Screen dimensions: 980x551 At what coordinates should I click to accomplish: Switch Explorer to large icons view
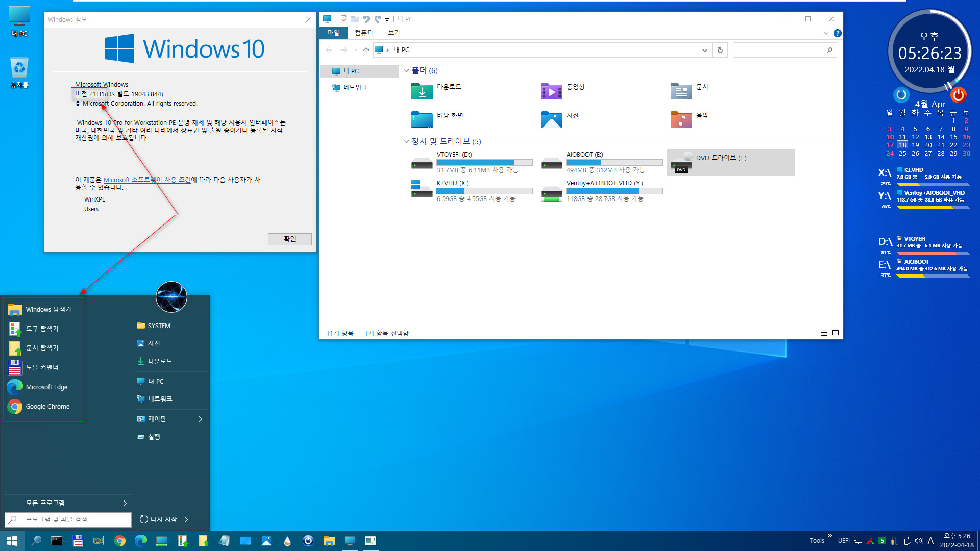836,333
